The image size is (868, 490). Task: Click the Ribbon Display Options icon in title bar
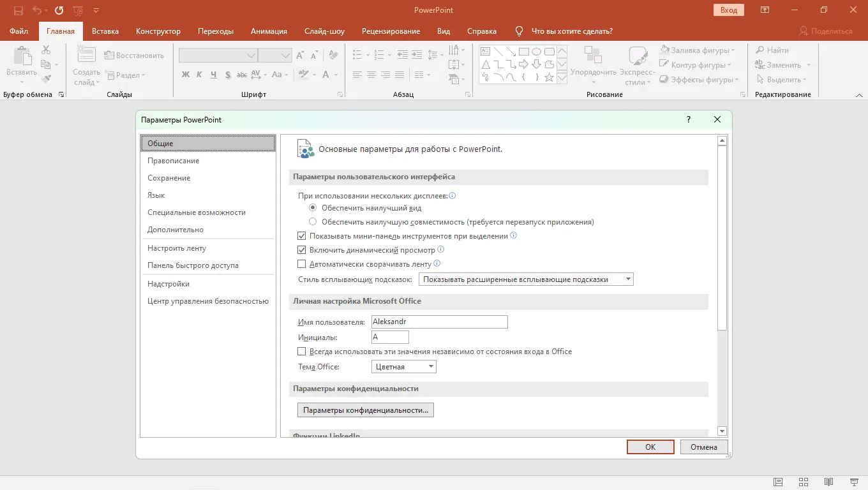pyautogui.click(x=765, y=10)
